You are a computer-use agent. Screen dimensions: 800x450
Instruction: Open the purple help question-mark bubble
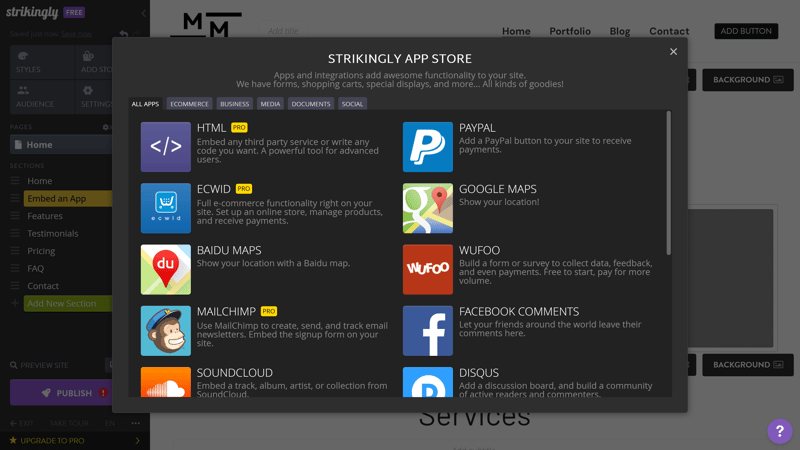(x=780, y=431)
